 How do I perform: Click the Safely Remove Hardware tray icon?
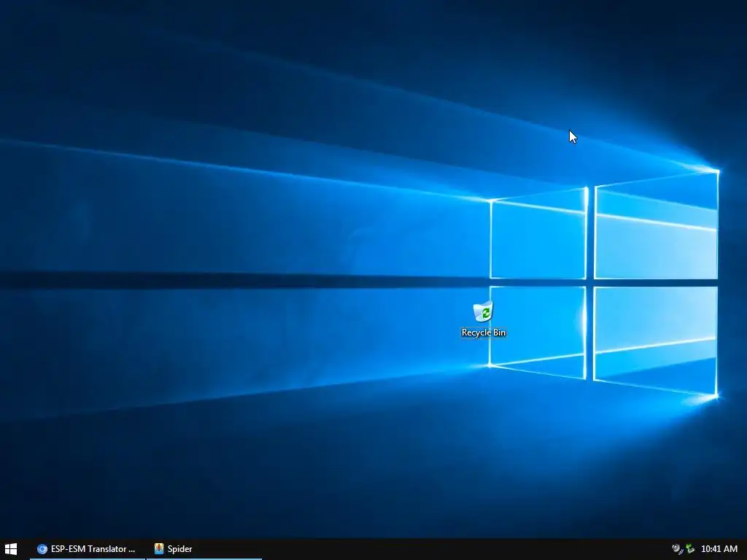tap(690, 549)
